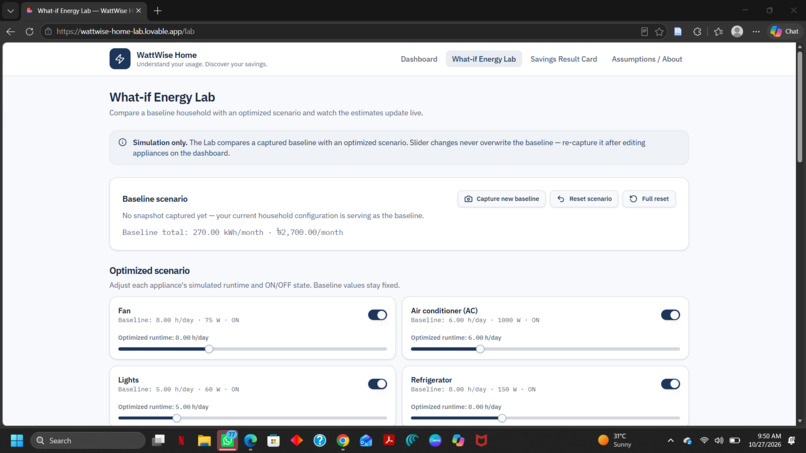Viewport: 806px width, 453px height.
Task: Click the browser address bar URL
Action: 125,31
